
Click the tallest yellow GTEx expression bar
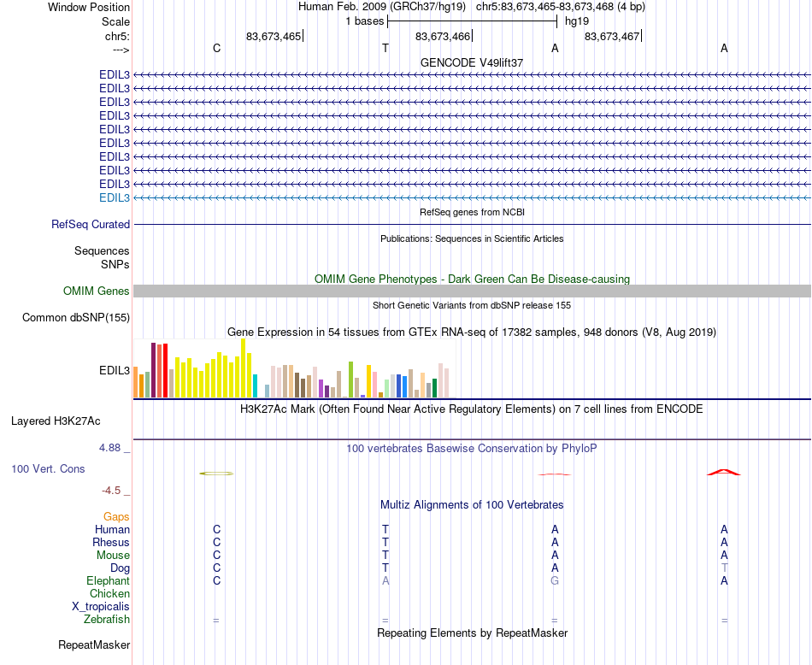click(x=244, y=368)
